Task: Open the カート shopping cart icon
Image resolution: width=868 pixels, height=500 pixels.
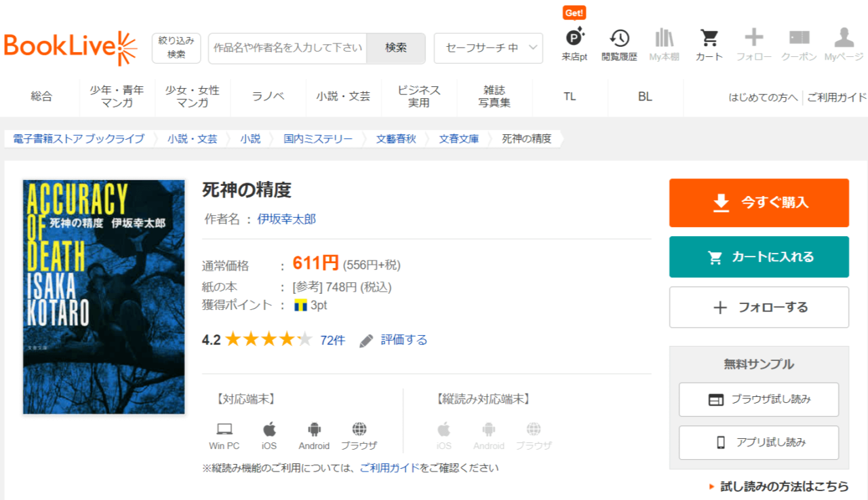Action: coord(709,38)
